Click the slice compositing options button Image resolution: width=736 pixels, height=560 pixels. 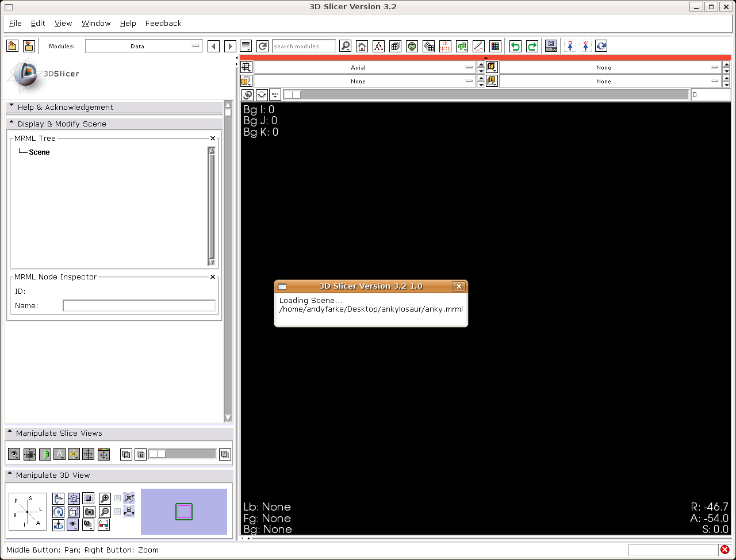point(275,94)
